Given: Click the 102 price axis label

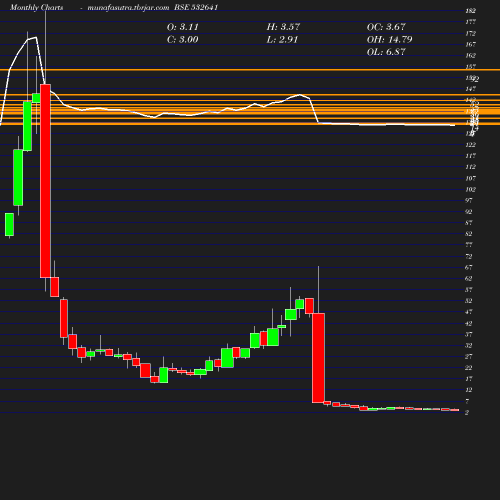Looking at the screenshot, I should [470, 189].
